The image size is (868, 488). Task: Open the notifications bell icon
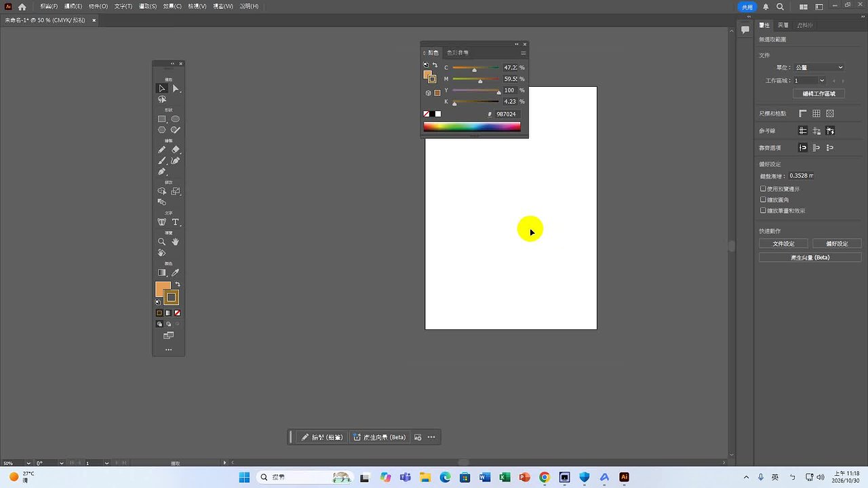(766, 7)
